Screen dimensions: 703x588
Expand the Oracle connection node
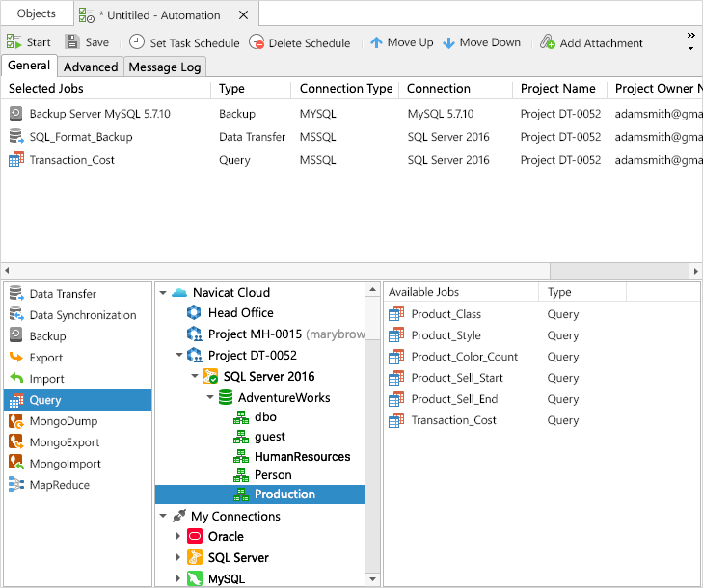[178, 536]
